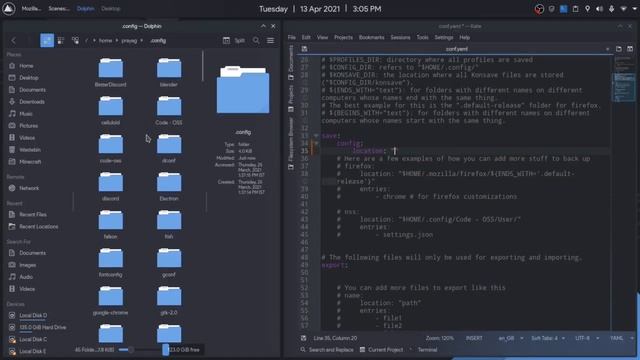Click 'prayag' in the Dolphin breadcrumb
This screenshot has width=640, height=360.
(129, 40)
